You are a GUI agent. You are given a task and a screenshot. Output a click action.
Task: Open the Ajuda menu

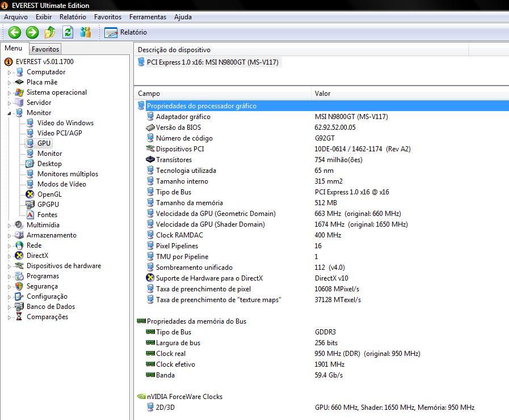point(183,17)
